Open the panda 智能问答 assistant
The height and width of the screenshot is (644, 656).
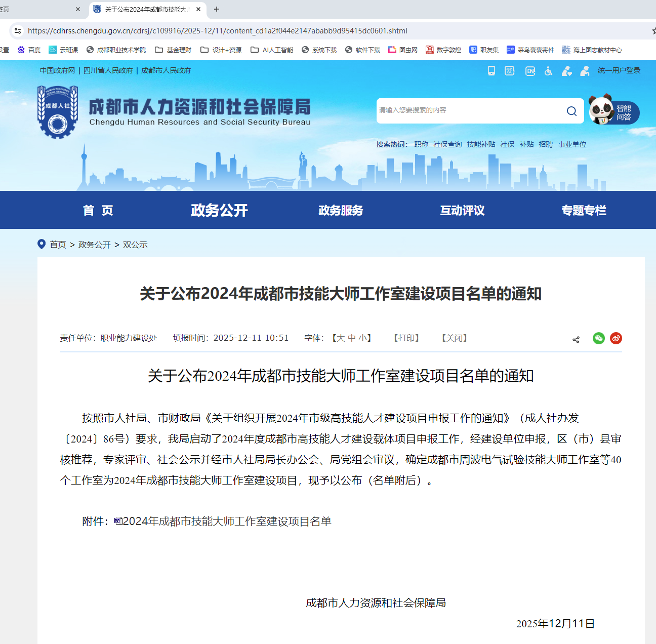click(614, 111)
